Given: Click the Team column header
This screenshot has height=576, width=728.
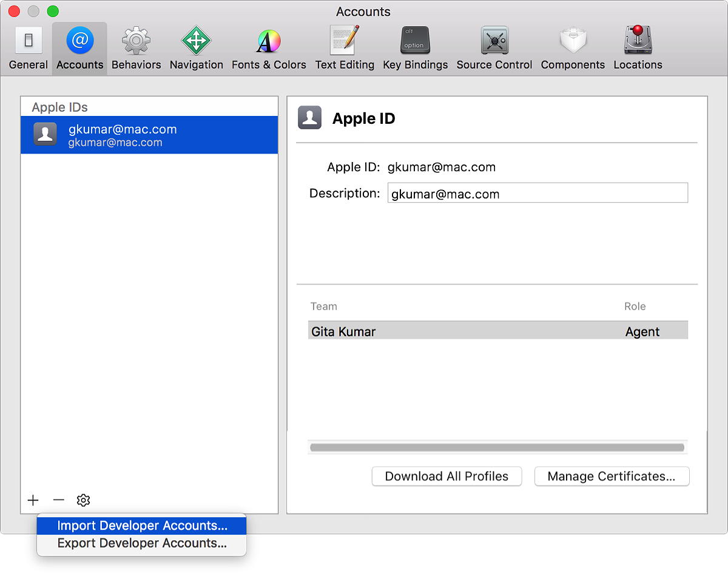Looking at the screenshot, I should pos(324,307).
